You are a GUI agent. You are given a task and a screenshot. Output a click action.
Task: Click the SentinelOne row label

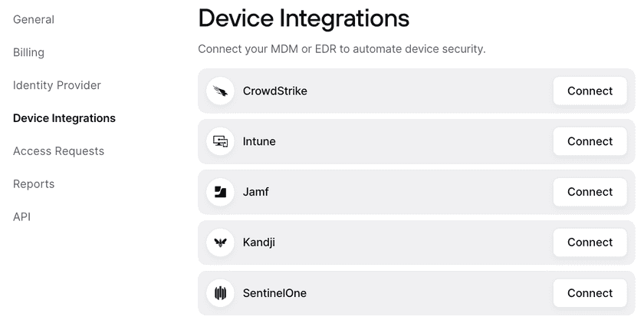274,293
